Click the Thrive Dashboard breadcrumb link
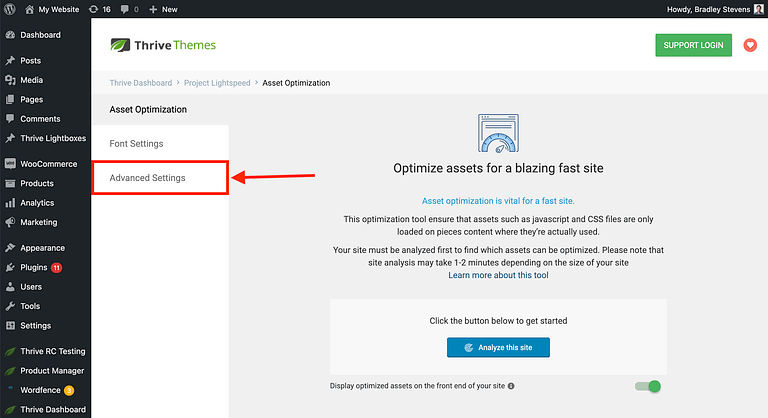768x418 pixels. (x=141, y=83)
